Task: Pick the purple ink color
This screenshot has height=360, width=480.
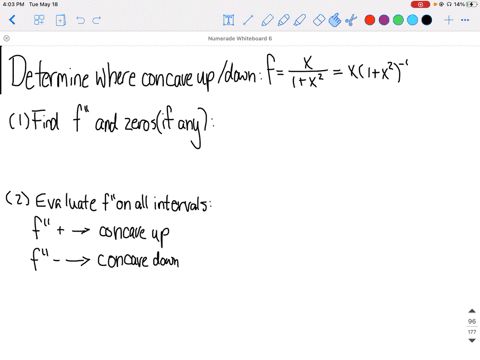Action: pos(384,20)
